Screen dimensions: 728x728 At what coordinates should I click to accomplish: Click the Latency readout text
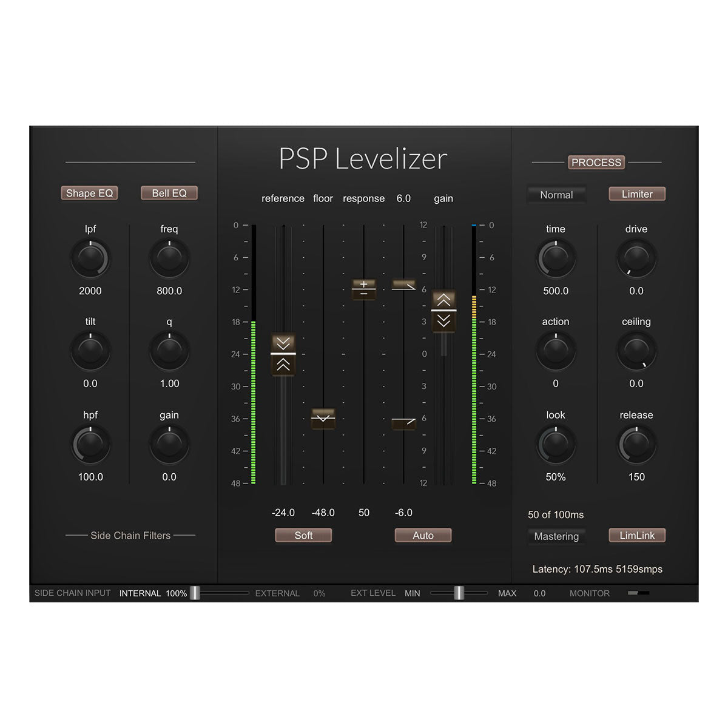coord(597,569)
